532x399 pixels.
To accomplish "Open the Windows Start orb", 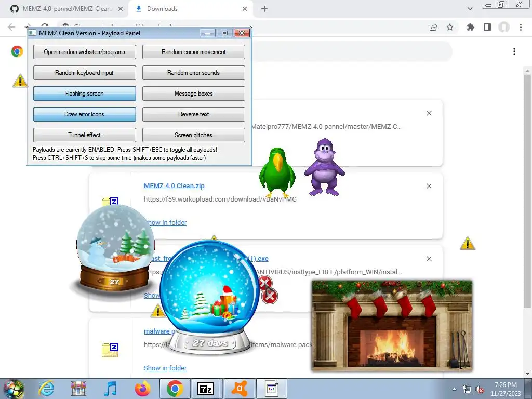I will point(14,389).
